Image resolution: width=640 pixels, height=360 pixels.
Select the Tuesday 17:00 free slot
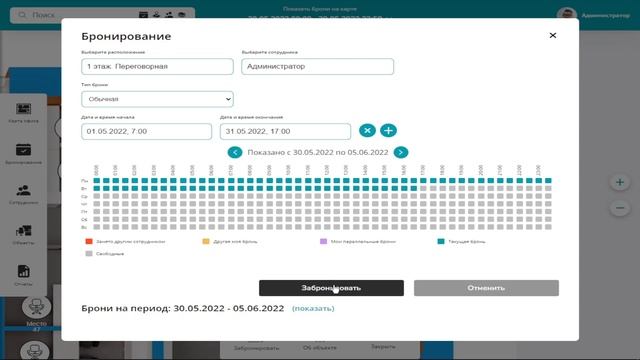pos(423,188)
